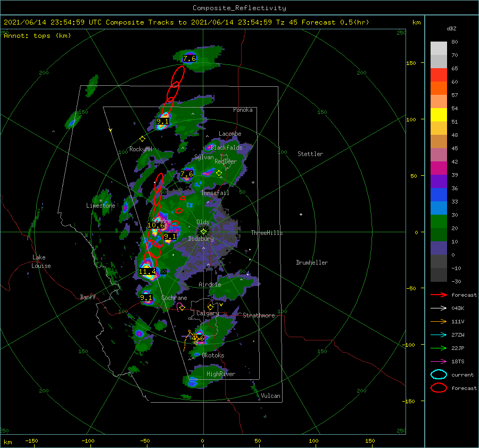Click the Composite_Reflectivity title
This screenshot has height=448, width=479.
click(x=240, y=8)
